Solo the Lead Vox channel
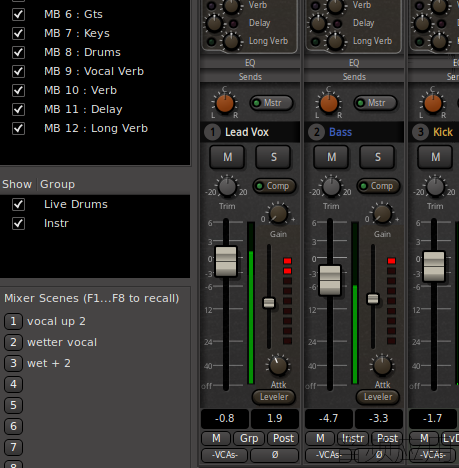The width and height of the screenshot is (459, 468). click(273, 157)
